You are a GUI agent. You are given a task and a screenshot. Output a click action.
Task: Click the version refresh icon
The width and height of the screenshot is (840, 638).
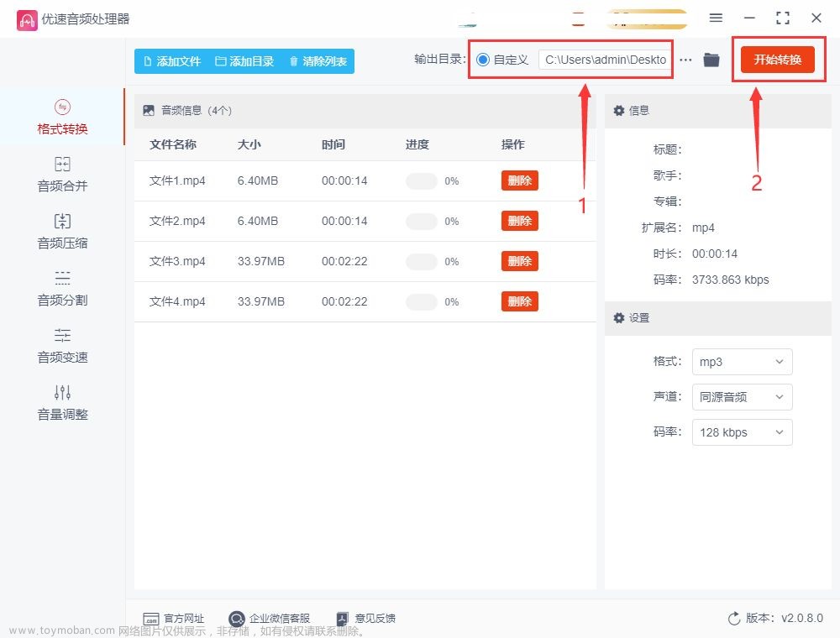[x=734, y=618]
